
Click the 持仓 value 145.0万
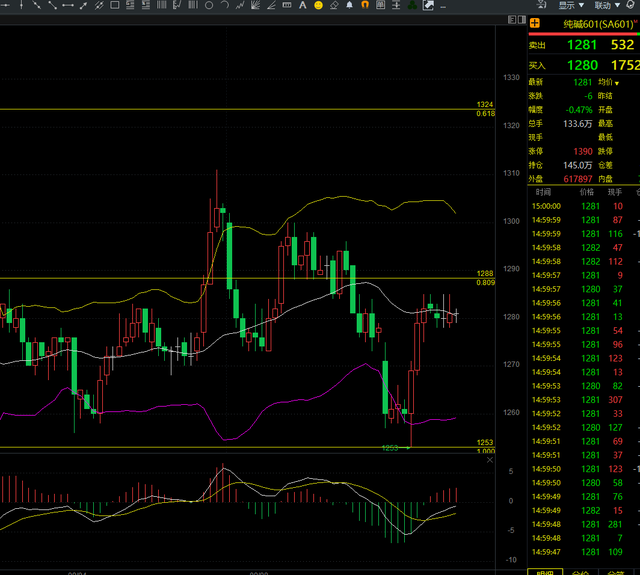pos(578,165)
